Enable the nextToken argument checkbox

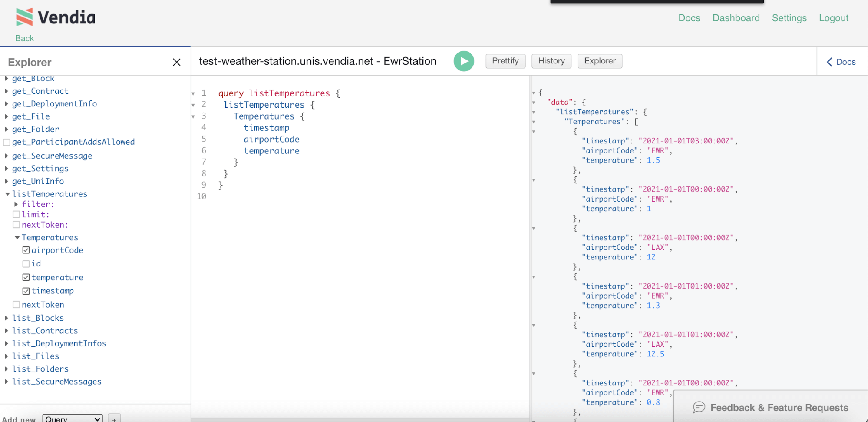(16, 225)
